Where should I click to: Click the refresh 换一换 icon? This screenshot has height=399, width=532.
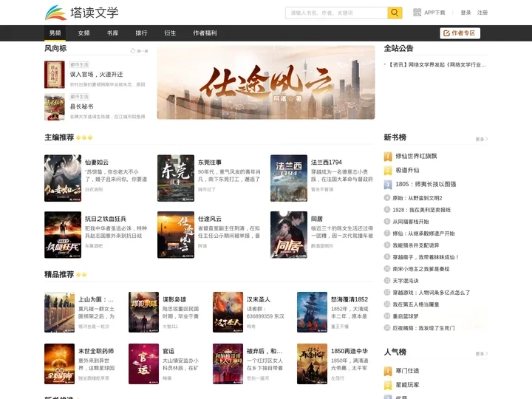(133, 51)
